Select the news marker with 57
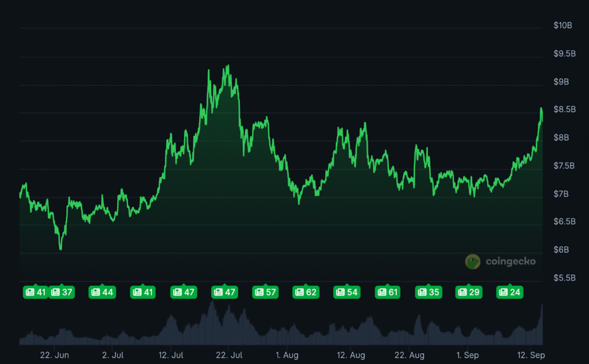This screenshot has height=364, width=589. 265,292
